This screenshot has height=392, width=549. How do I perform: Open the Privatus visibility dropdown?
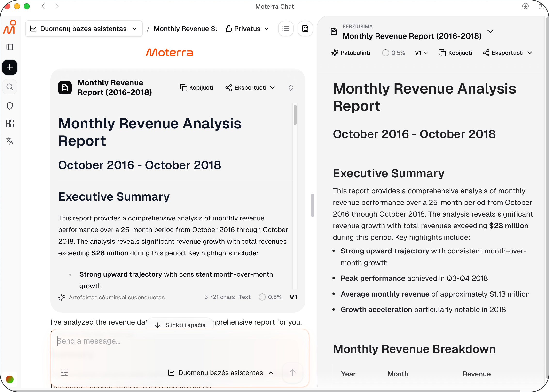pos(247,29)
